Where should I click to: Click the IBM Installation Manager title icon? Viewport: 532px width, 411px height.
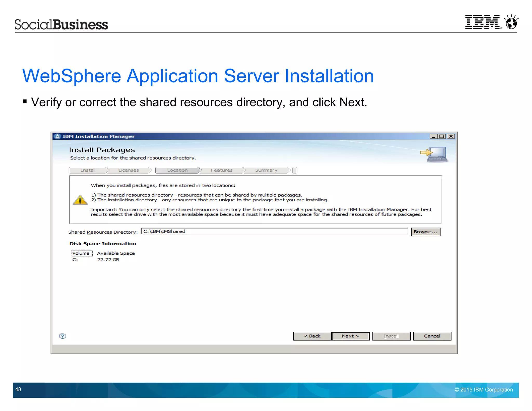(57, 136)
